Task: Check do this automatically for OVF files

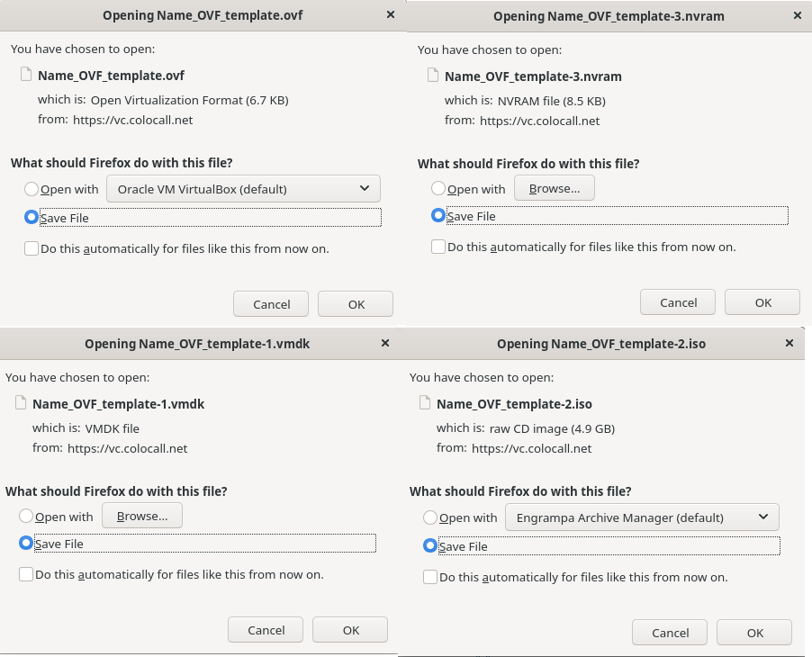Action: (32, 247)
